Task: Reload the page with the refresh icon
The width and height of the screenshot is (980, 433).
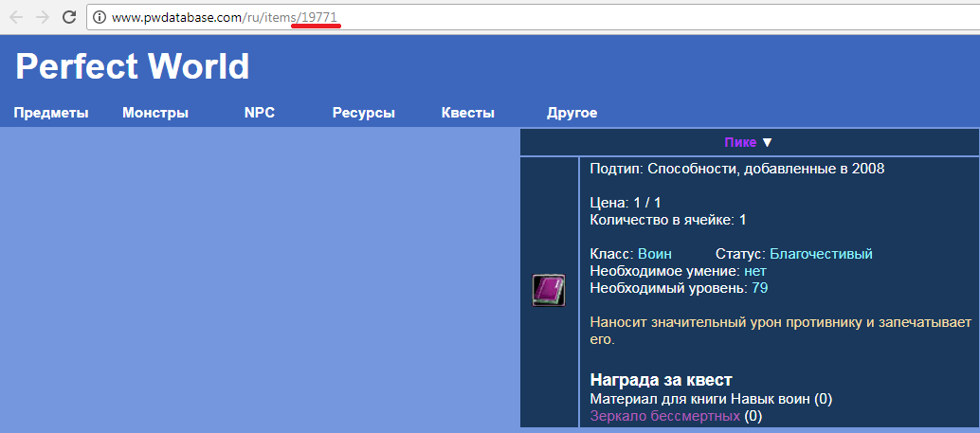Action: pos(69,17)
